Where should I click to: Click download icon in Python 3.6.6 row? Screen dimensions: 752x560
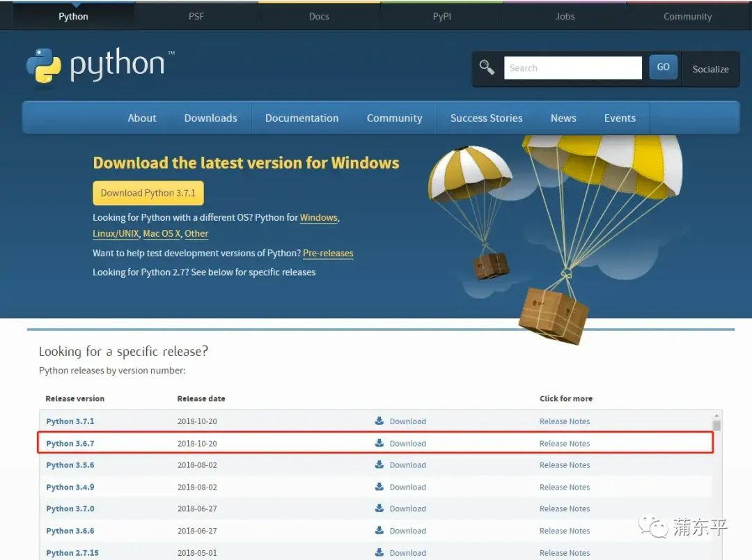[x=379, y=530]
